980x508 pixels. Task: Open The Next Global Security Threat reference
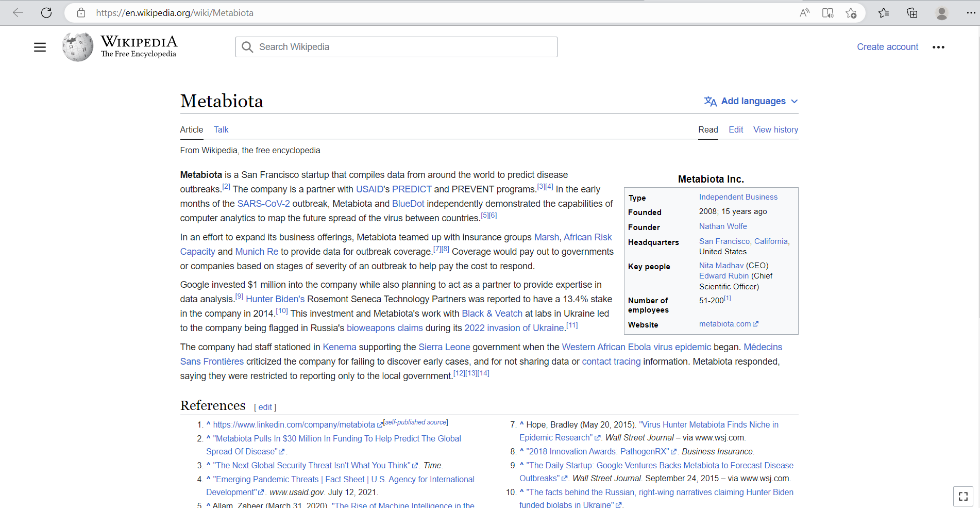312,465
